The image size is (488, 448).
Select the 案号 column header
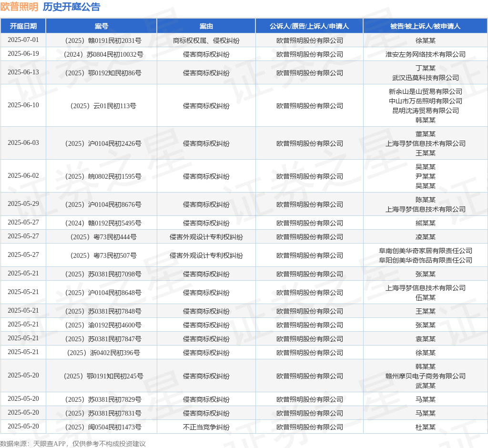point(102,26)
